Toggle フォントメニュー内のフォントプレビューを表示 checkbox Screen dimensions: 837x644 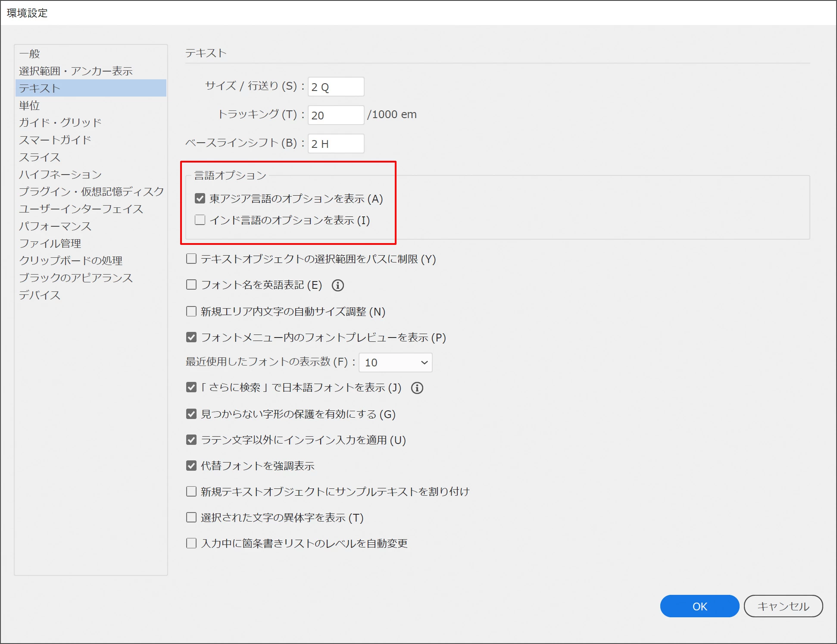pyautogui.click(x=191, y=338)
